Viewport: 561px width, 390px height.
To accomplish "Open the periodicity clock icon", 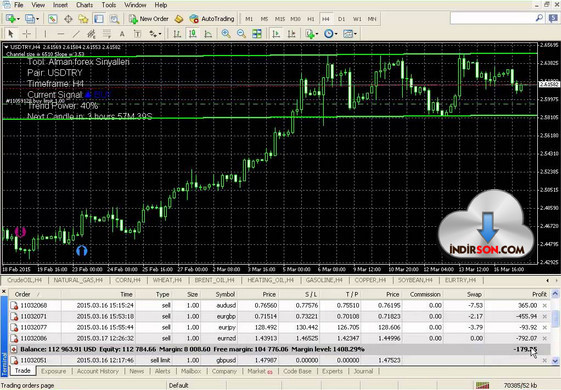I will [x=328, y=34].
